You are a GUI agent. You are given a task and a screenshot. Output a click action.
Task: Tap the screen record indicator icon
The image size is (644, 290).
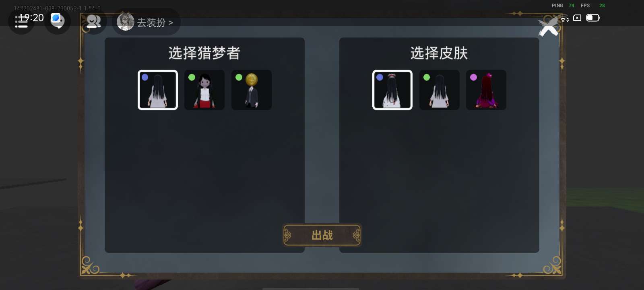pyautogui.click(x=577, y=18)
